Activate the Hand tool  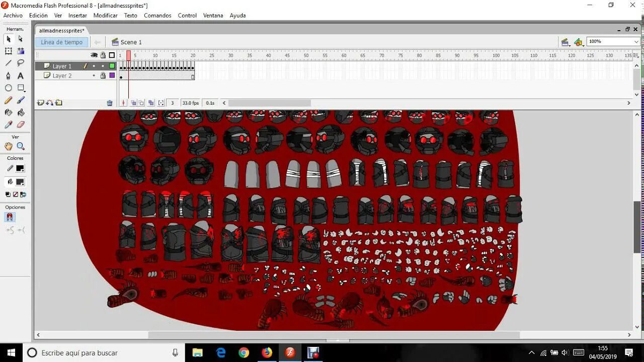tap(9, 146)
